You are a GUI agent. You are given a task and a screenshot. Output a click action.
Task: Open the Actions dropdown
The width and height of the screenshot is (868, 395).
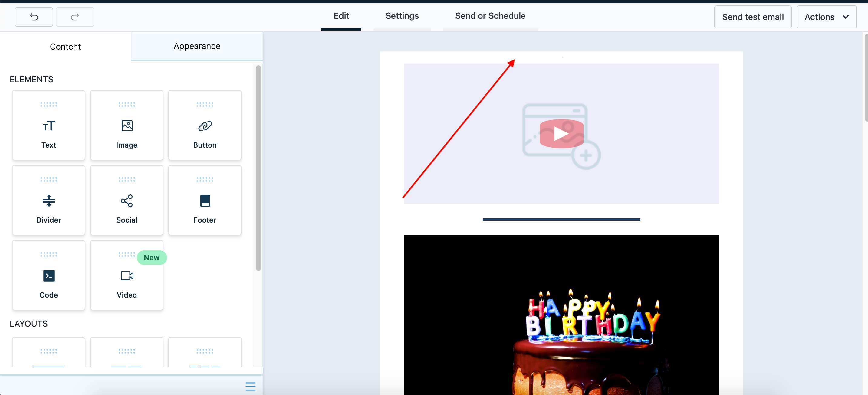tap(826, 17)
